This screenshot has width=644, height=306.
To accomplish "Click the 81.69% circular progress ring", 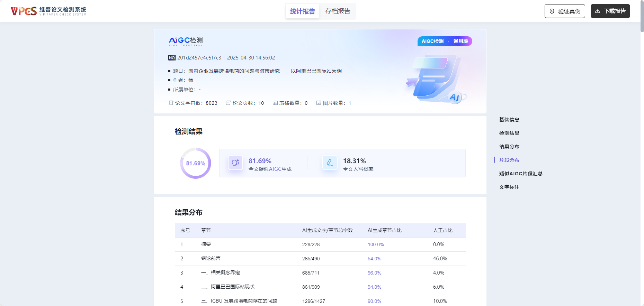I will click(x=196, y=163).
